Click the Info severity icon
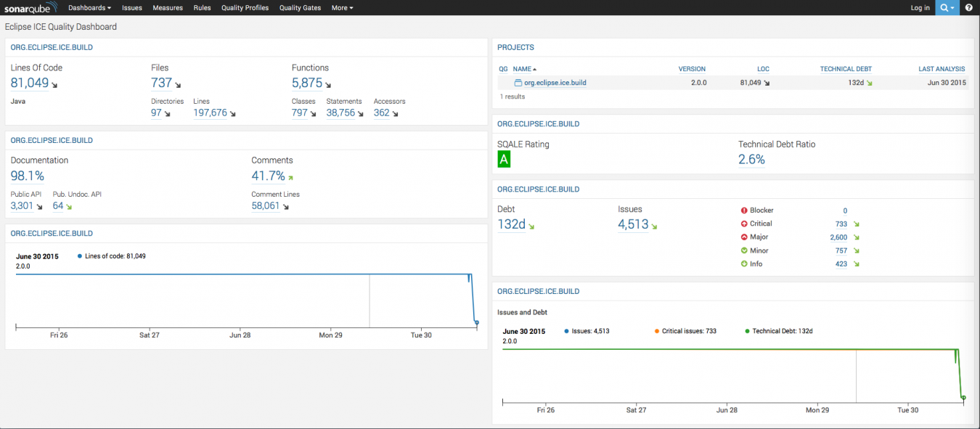The width and height of the screenshot is (980, 429). pyautogui.click(x=744, y=264)
